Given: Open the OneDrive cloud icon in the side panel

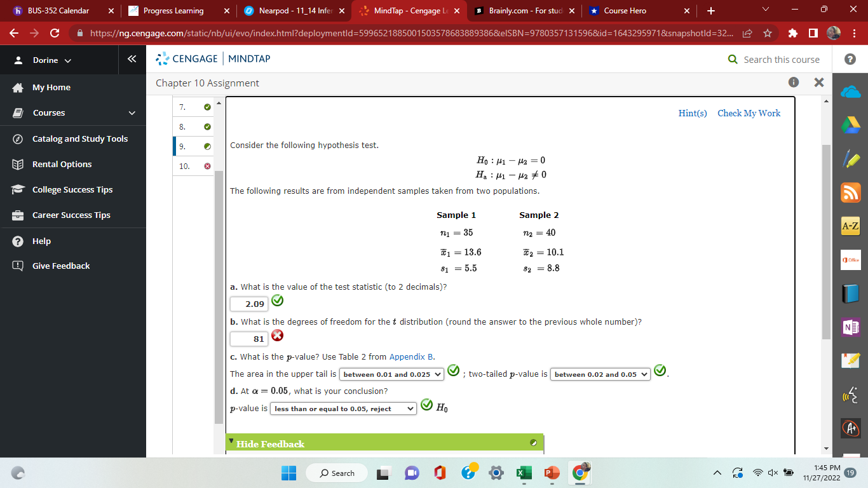Looking at the screenshot, I should point(851,91).
